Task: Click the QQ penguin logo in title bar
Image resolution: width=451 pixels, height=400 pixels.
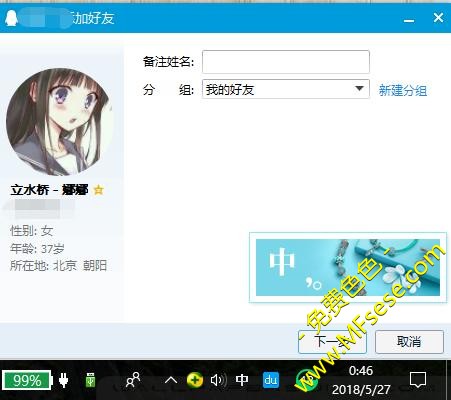Action: 11,18
